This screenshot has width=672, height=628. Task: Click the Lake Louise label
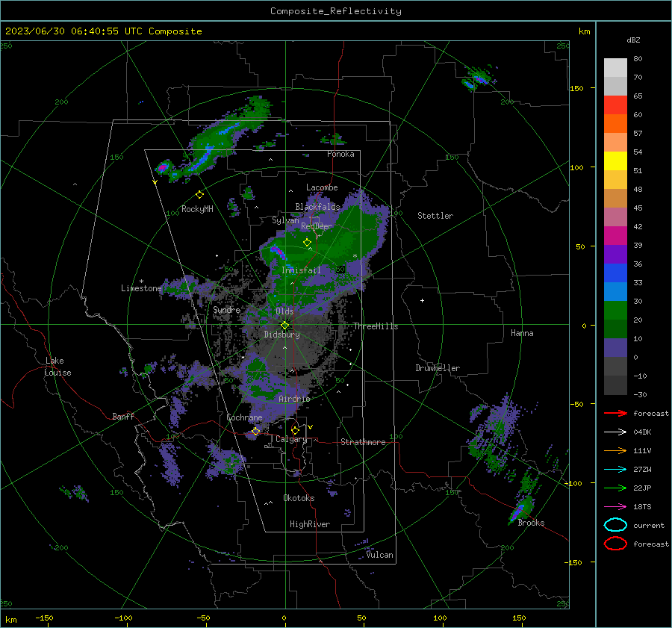coord(57,367)
